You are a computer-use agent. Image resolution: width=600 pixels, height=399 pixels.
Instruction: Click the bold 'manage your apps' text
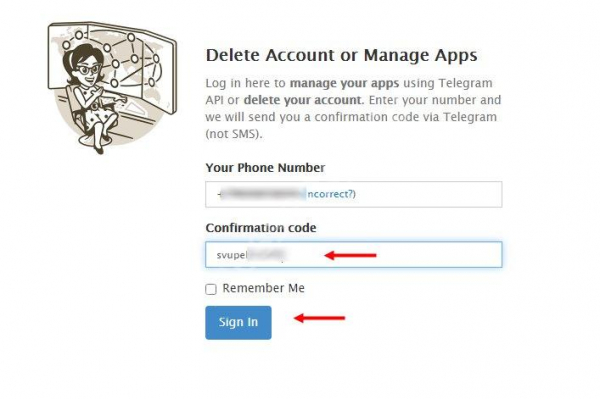pos(344,83)
